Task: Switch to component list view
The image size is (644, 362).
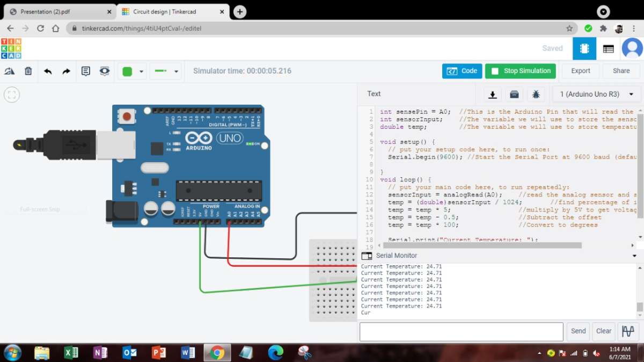Action: (608, 49)
